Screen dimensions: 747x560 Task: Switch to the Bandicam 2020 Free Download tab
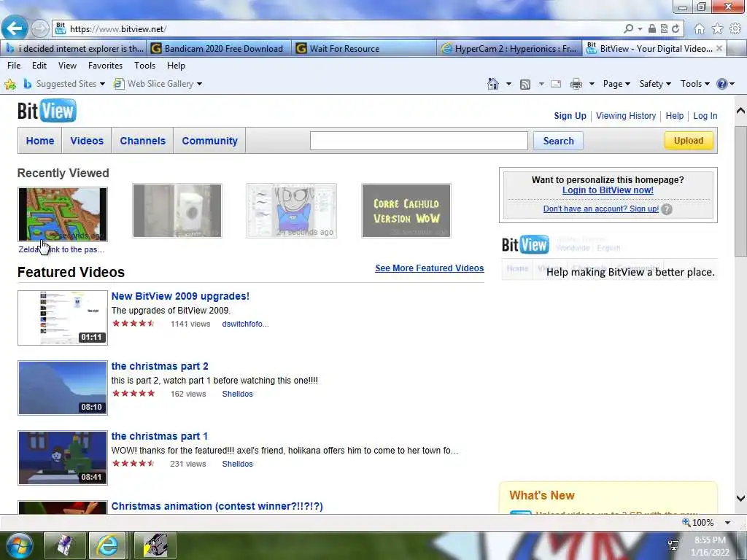point(218,49)
